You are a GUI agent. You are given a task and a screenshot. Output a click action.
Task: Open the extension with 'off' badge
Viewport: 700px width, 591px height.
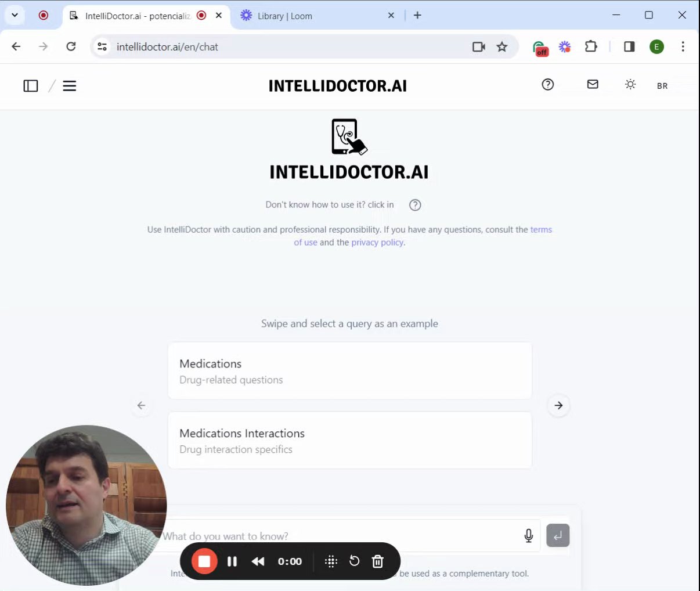[540, 48]
